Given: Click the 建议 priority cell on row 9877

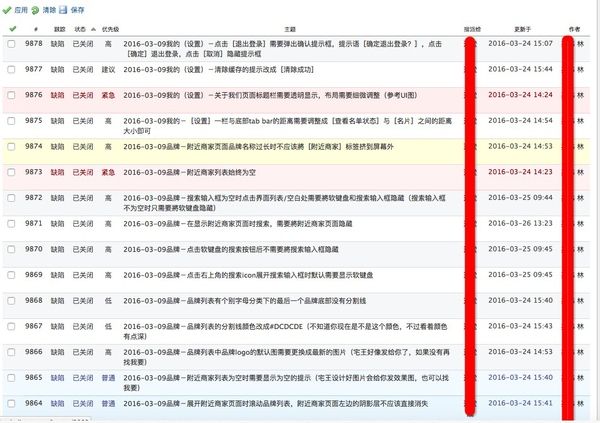Looking at the screenshot, I should coord(108,70).
